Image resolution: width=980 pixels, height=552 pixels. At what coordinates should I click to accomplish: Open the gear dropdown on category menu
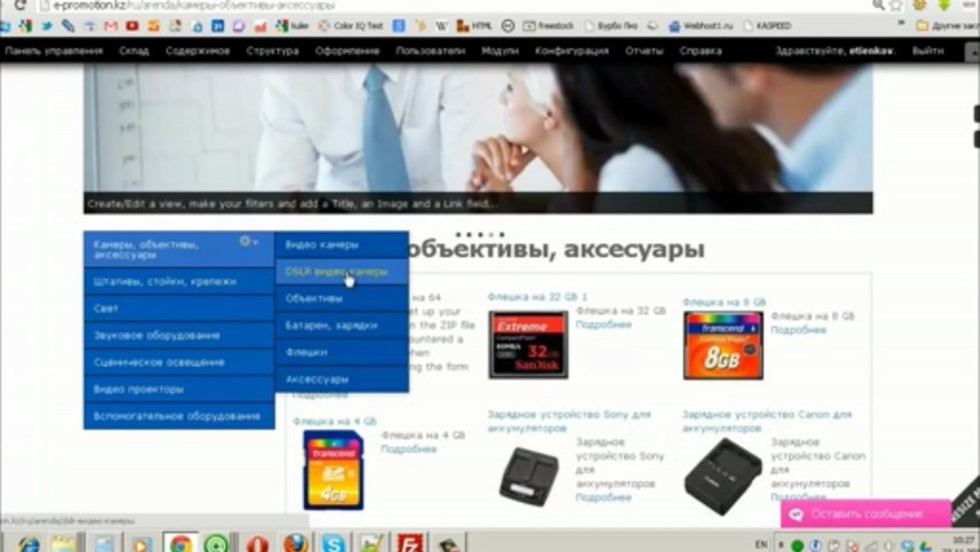249,242
